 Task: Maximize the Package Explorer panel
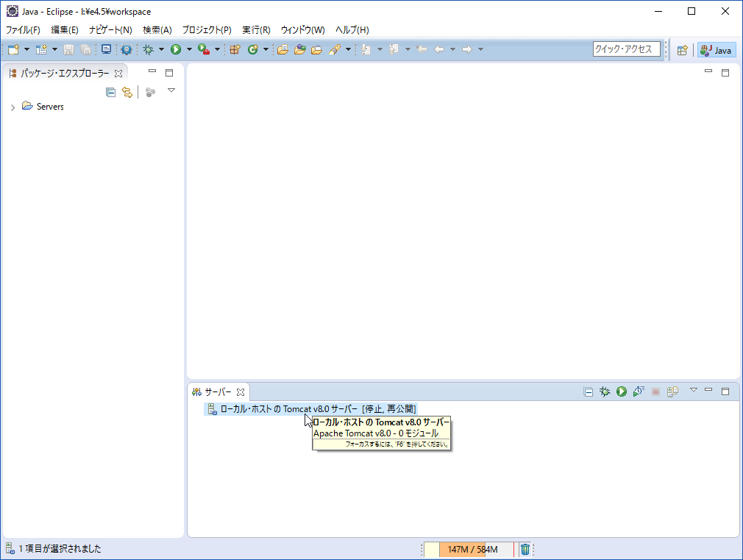click(x=169, y=73)
